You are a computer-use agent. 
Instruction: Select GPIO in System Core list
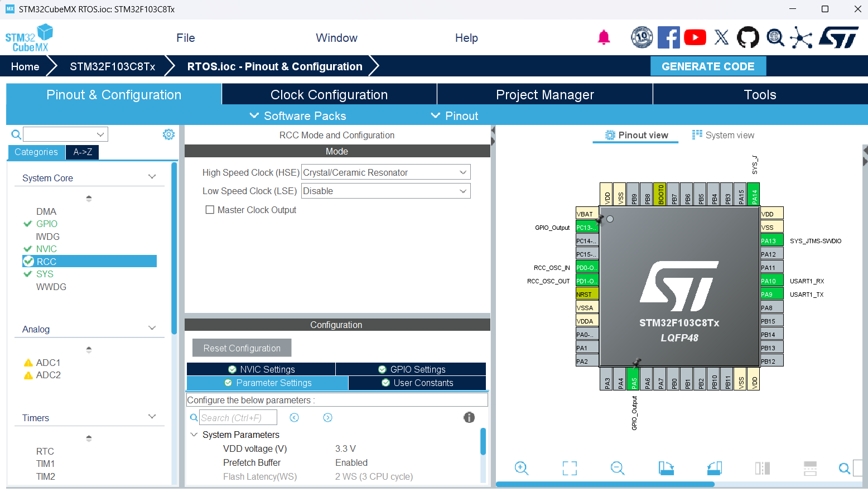pos(47,224)
